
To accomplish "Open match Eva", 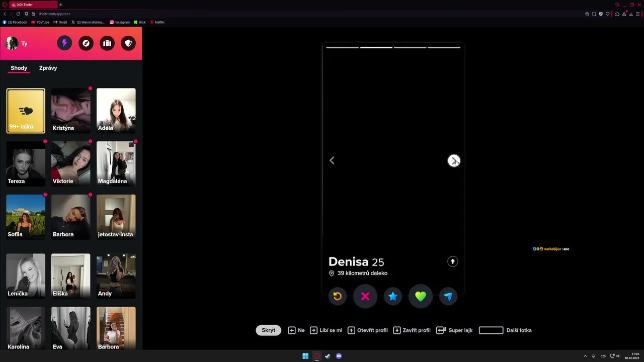I will (71, 328).
